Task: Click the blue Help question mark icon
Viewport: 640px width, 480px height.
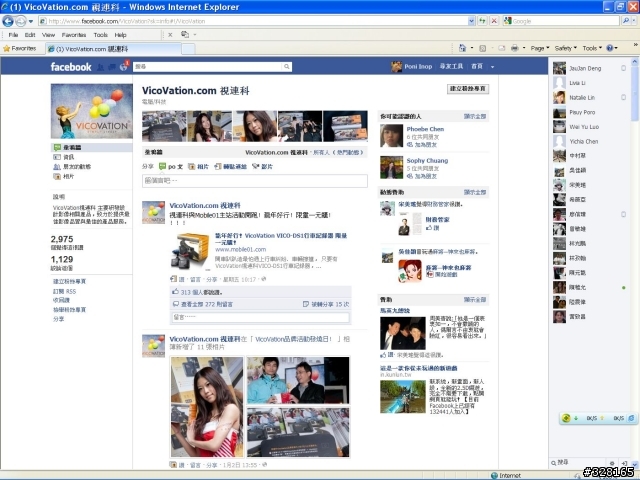Action: click(609, 48)
